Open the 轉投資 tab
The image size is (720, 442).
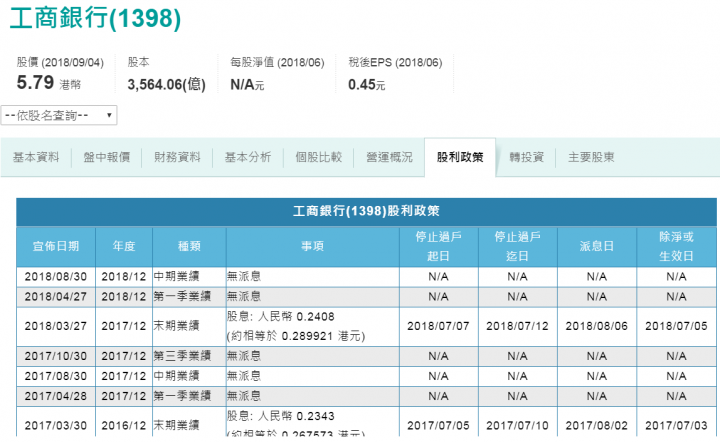(527, 157)
